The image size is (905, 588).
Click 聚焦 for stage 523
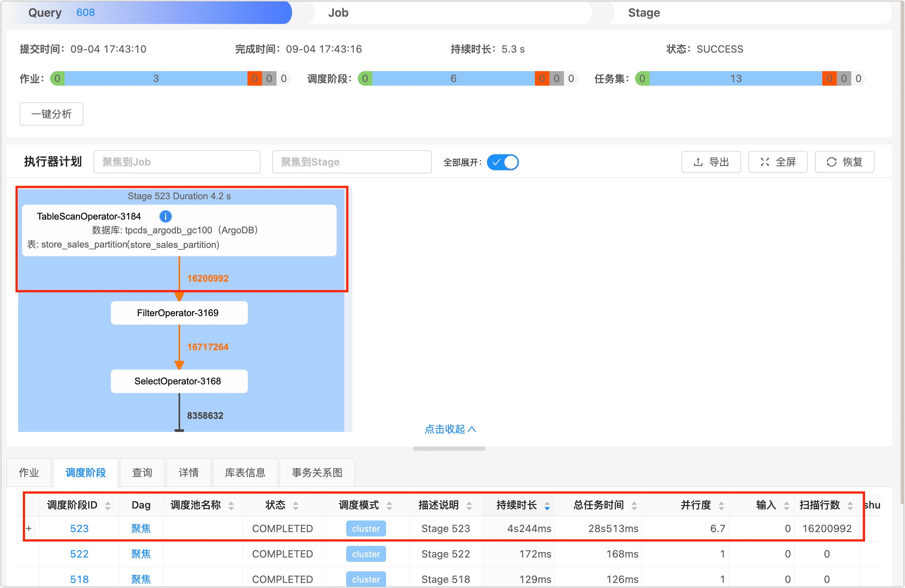[141, 529]
